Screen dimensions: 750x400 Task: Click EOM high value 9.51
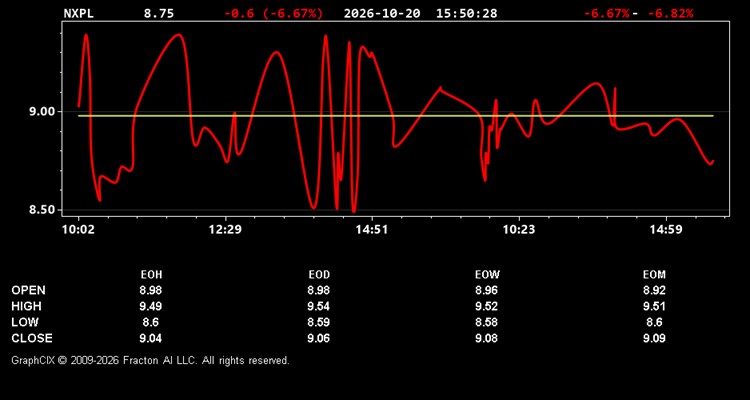click(654, 306)
